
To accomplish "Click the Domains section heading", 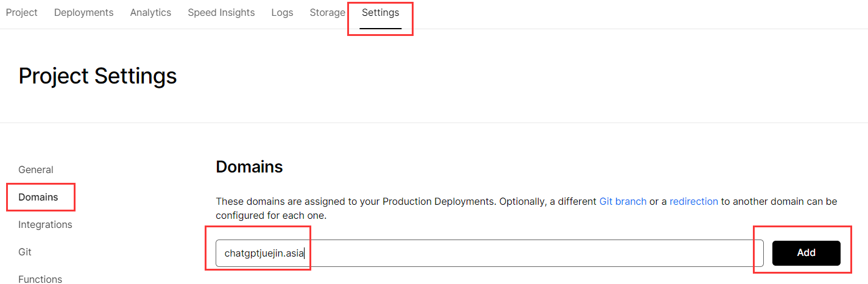I will (249, 167).
